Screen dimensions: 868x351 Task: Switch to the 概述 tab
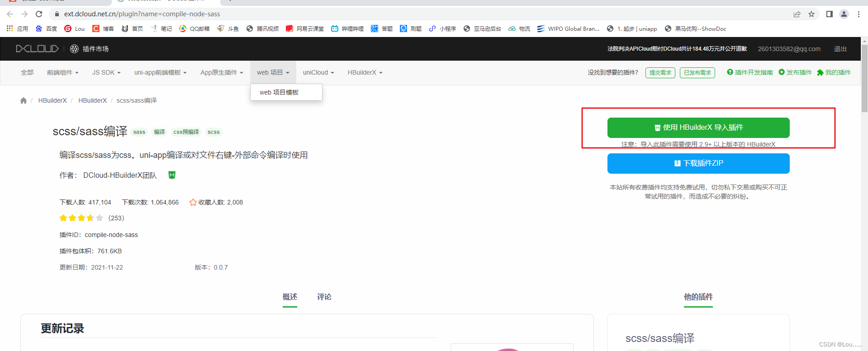(x=290, y=297)
